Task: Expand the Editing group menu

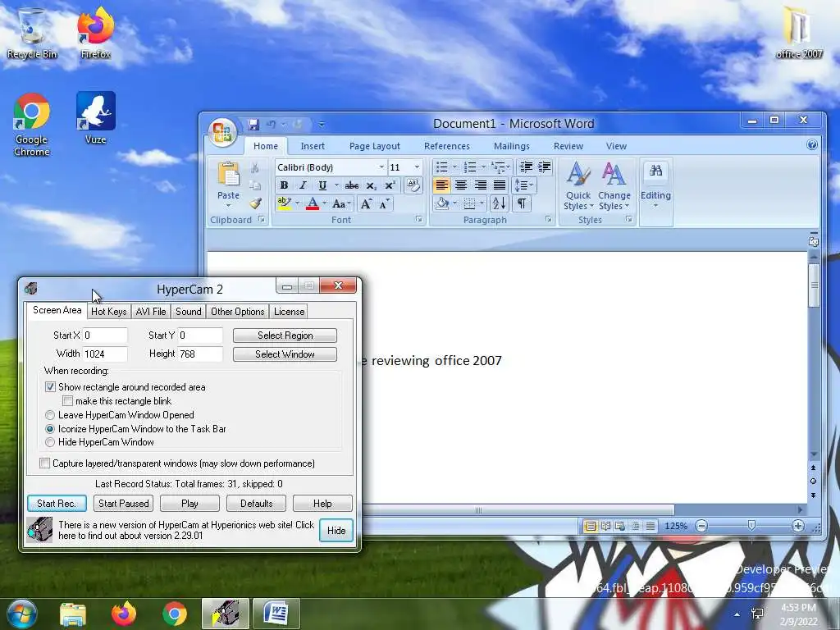Action: coord(655,185)
